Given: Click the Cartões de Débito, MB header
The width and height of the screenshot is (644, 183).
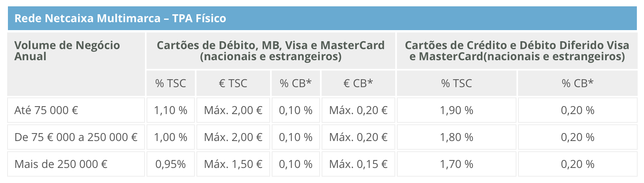Looking at the screenshot, I should point(271,51).
